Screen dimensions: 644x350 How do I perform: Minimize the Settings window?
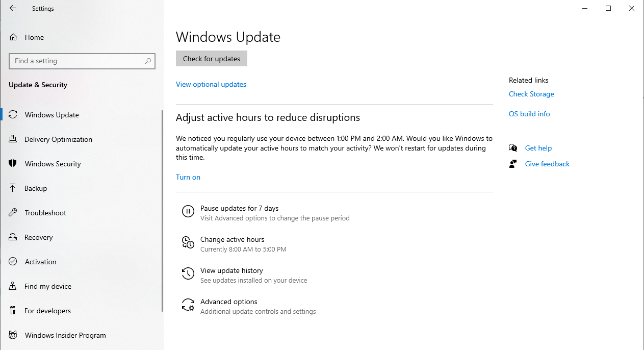[585, 8]
